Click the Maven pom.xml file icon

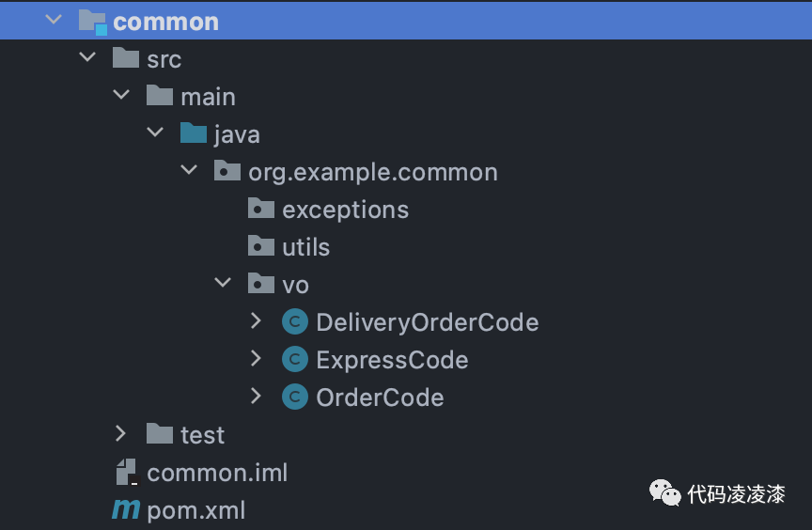(125, 510)
